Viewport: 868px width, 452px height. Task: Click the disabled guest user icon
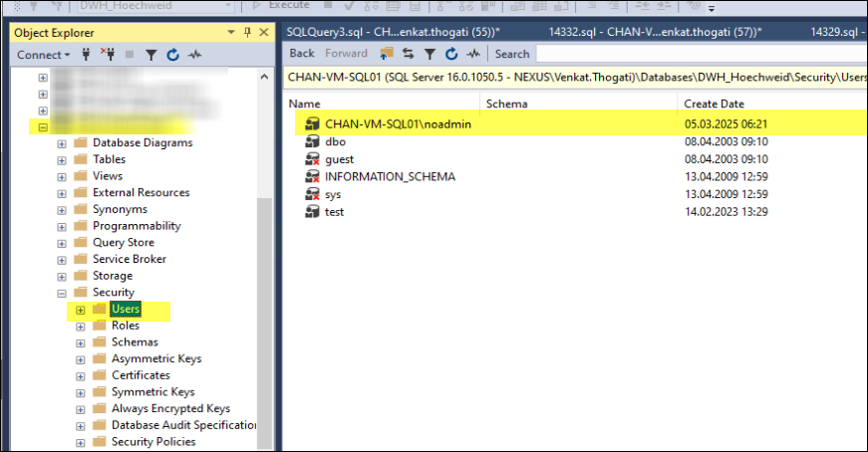point(312,159)
